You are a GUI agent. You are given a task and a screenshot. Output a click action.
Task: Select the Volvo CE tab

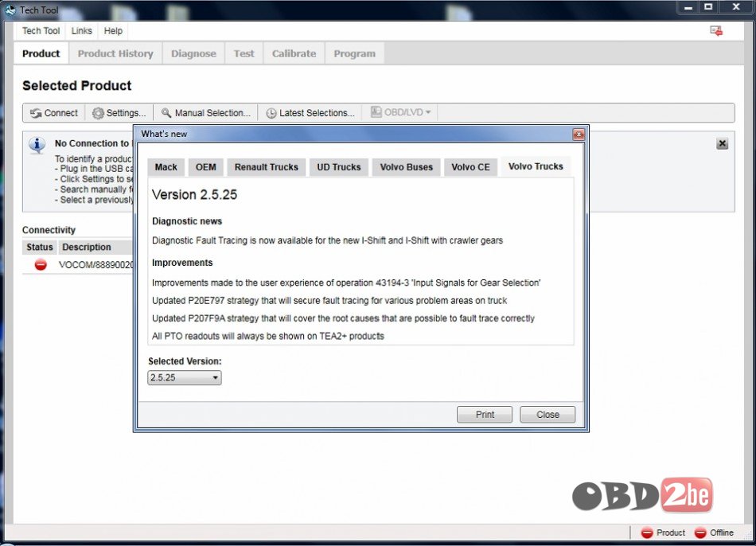pyautogui.click(x=470, y=167)
